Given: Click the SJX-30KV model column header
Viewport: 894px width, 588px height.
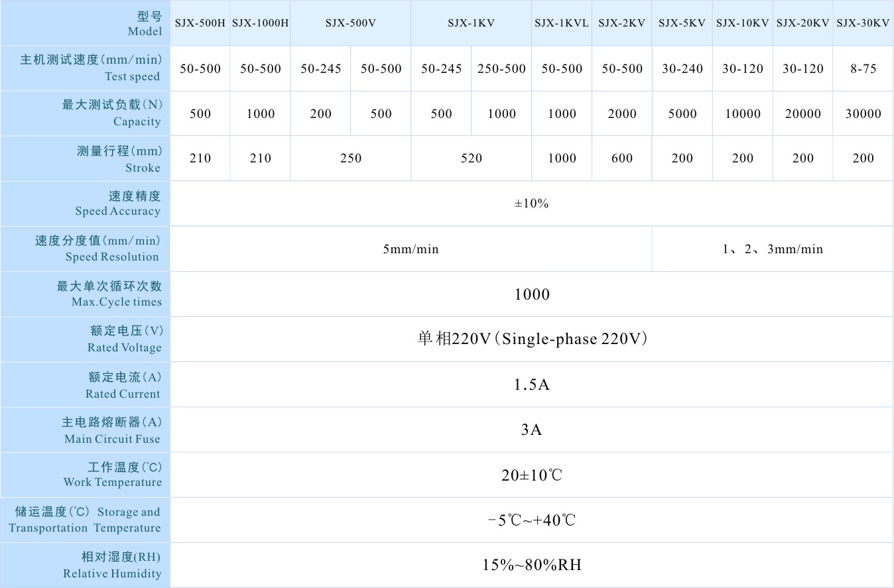Looking at the screenshot, I should click(x=863, y=23).
